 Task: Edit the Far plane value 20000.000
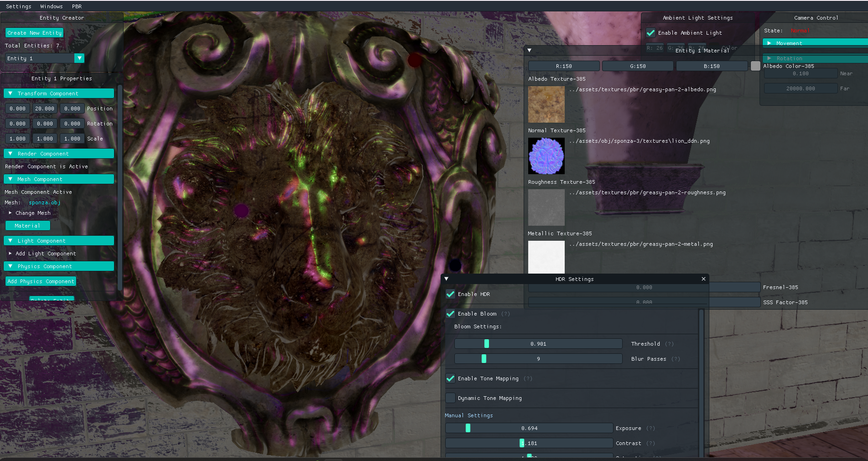click(x=800, y=88)
